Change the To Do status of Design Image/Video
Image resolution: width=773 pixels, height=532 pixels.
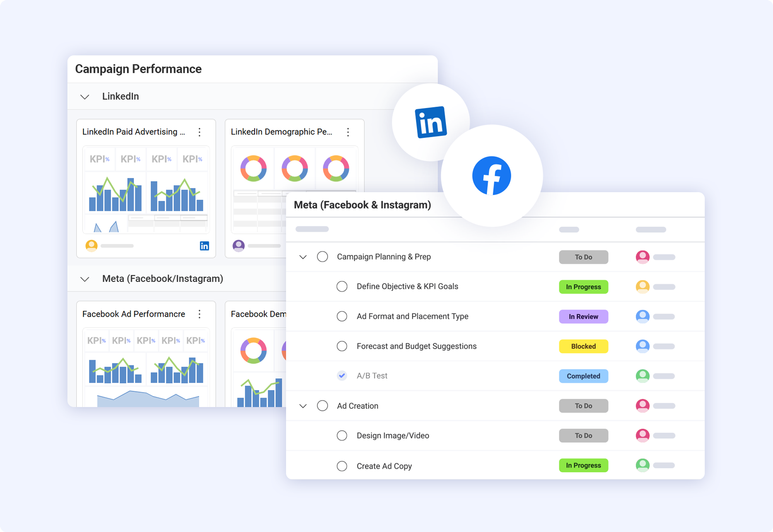pos(584,435)
